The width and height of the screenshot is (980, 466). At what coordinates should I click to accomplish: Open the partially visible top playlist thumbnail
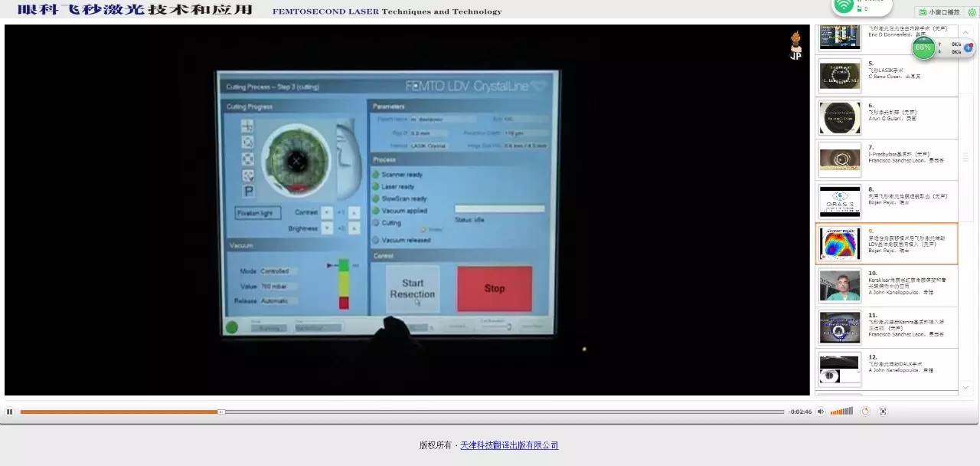tap(840, 37)
